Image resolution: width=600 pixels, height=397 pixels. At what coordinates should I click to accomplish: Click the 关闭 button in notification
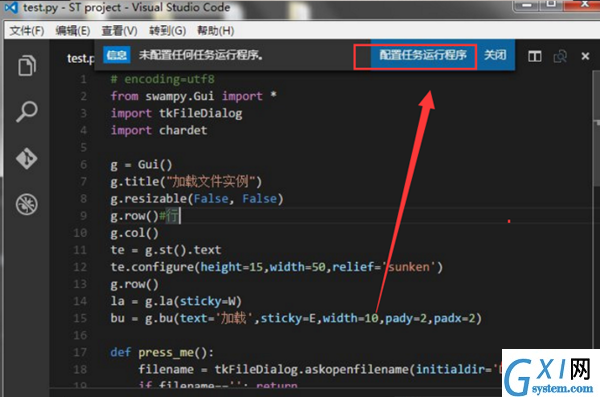(x=495, y=55)
